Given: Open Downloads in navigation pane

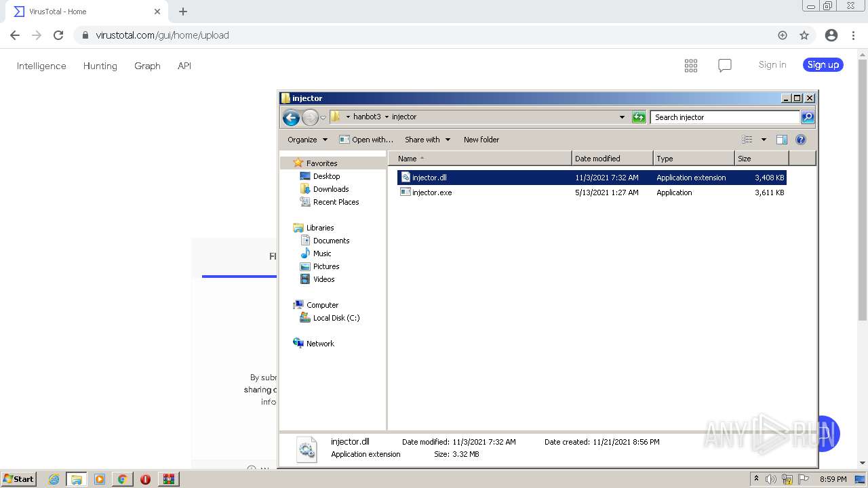Looking at the screenshot, I should pos(331,189).
